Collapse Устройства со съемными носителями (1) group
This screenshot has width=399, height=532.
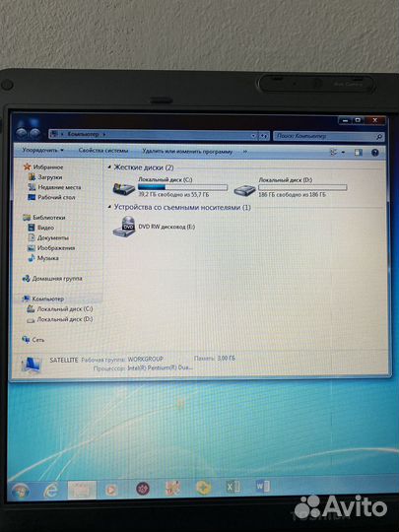click(x=109, y=207)
